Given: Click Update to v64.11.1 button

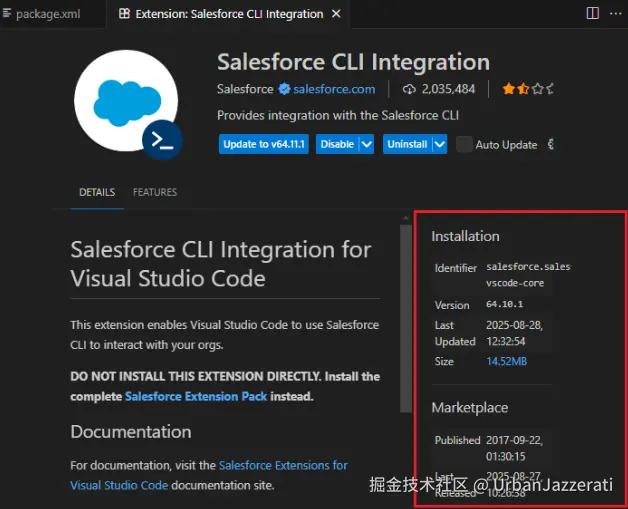Looking at the screenshot, I should 265,144.
